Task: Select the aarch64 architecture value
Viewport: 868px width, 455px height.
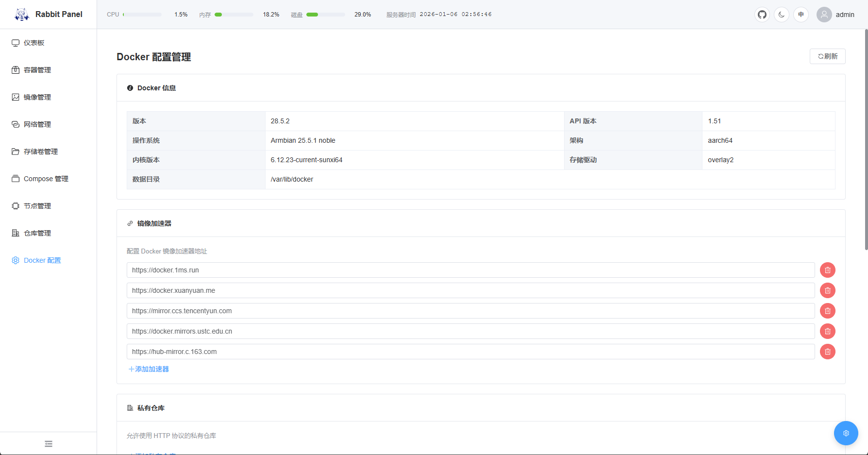Action: [720, 140]
